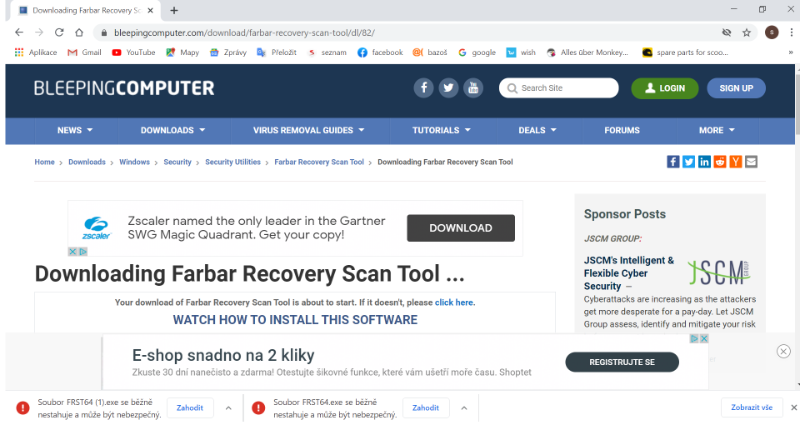Go to Downloads breadcrumb
Viewport: 800px width, 425px height.
[87, 162]
